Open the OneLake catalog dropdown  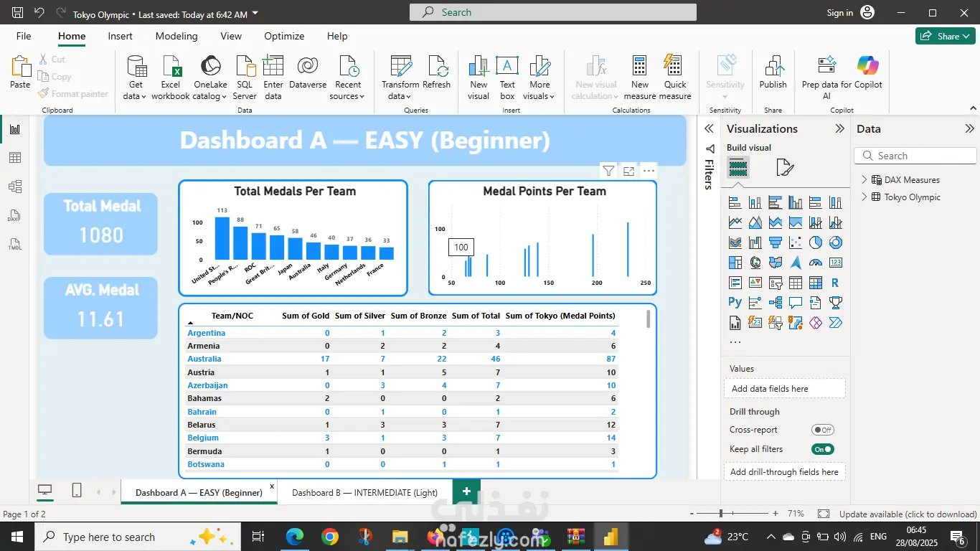point(210,77)
